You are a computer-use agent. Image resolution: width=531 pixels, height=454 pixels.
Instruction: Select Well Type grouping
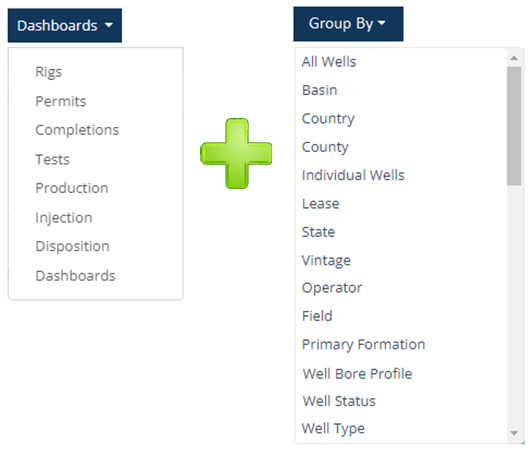click(x=333, y=429)
